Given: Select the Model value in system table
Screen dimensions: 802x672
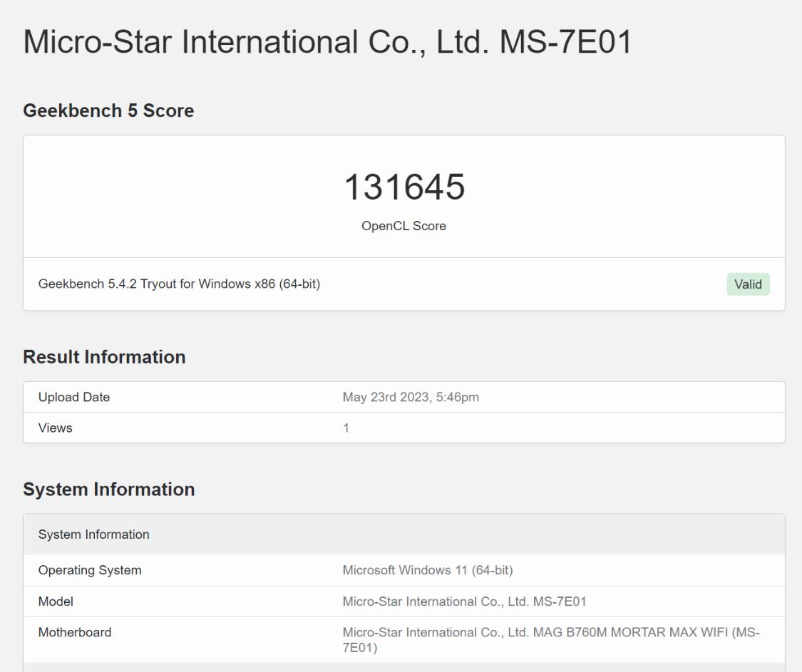Looking at the screenshot, I should pyautogui.click(x=464, y=601).
